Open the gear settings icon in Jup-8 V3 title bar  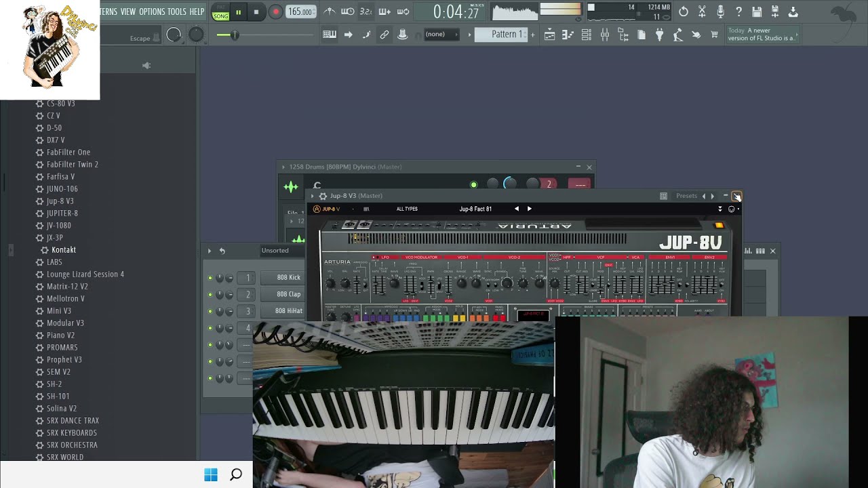pos(323,196)
